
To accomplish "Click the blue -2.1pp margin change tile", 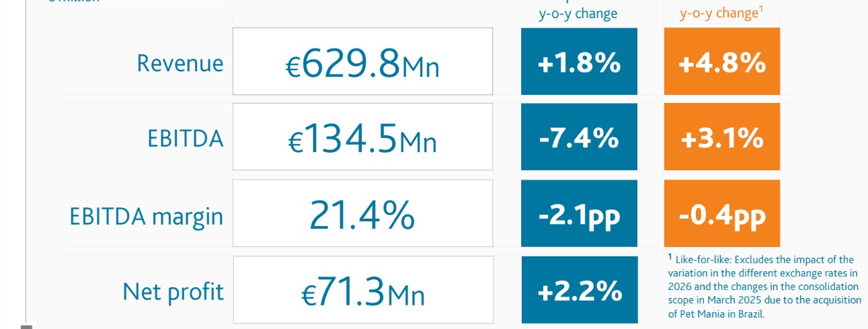I will [x=579, y=213].
